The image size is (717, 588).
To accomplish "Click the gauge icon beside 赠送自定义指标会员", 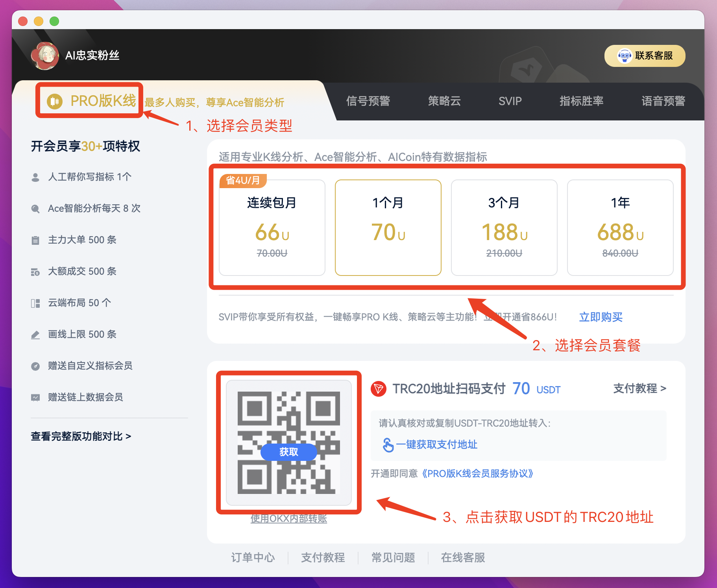I will (35, 366).
